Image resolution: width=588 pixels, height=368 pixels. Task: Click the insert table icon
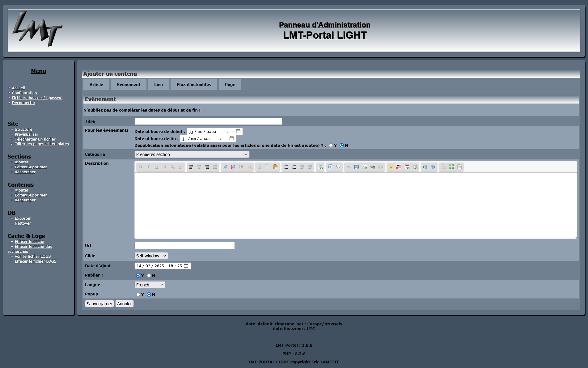[x=320, y=167]
